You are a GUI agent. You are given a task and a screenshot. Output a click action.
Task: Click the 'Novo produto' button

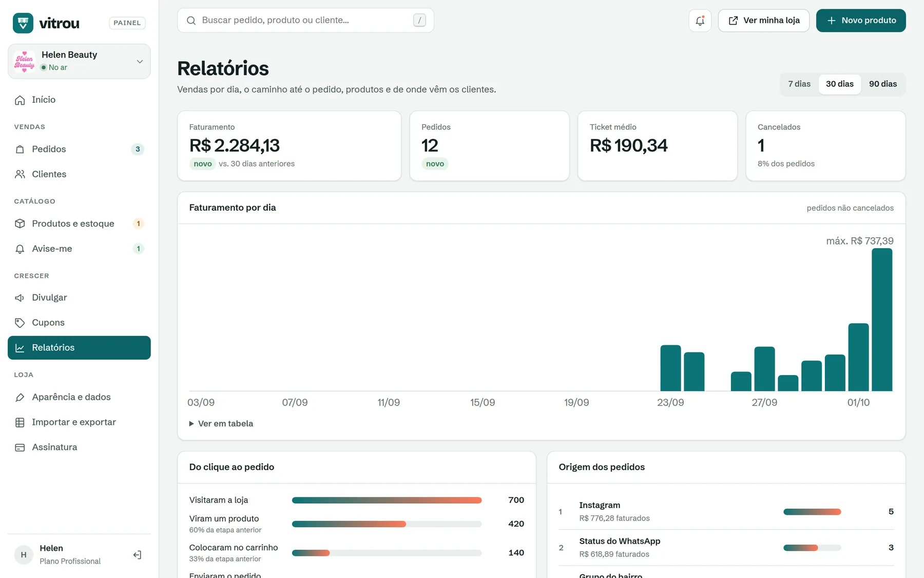(x=861, y=21)
